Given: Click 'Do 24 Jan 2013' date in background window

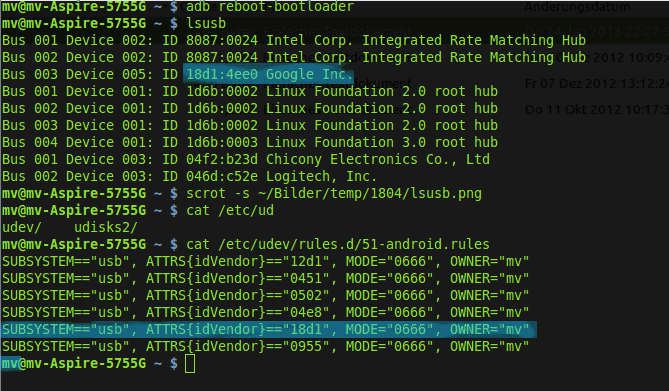Looking at the screenshot, I should (x=596, y=31).
